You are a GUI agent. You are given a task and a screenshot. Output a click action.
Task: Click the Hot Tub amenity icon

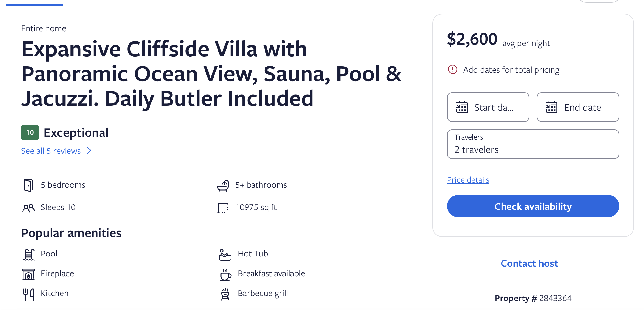point(225,254)
